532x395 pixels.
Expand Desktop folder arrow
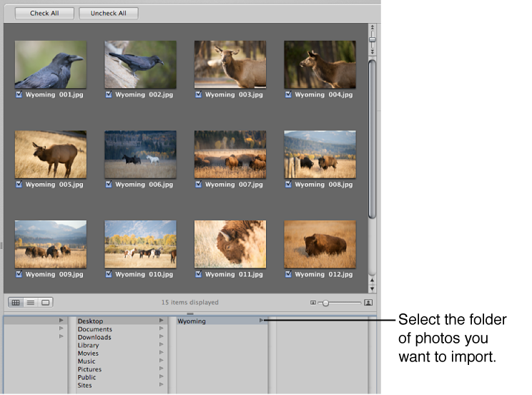(161, 321)
